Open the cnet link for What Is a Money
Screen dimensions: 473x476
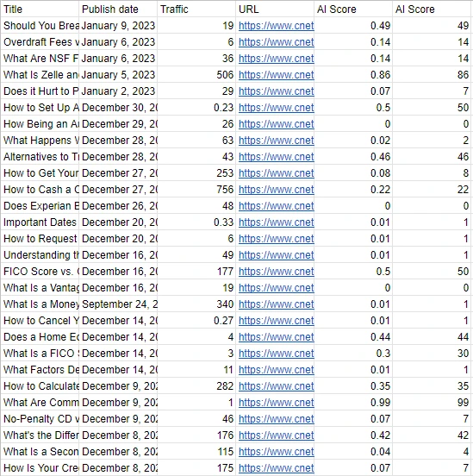coord(276,304)
